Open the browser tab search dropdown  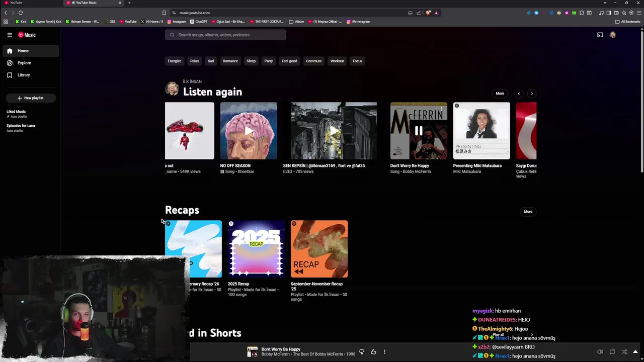pos(605,3)
